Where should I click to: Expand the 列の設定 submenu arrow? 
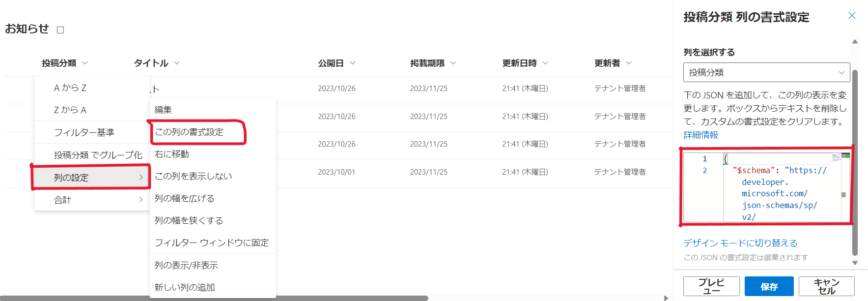coord(141,178)
